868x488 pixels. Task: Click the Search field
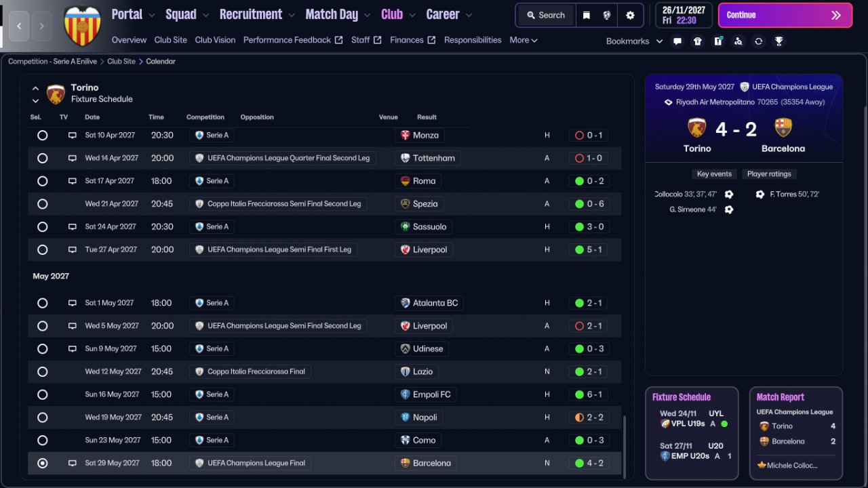click(x=545, y=15)
